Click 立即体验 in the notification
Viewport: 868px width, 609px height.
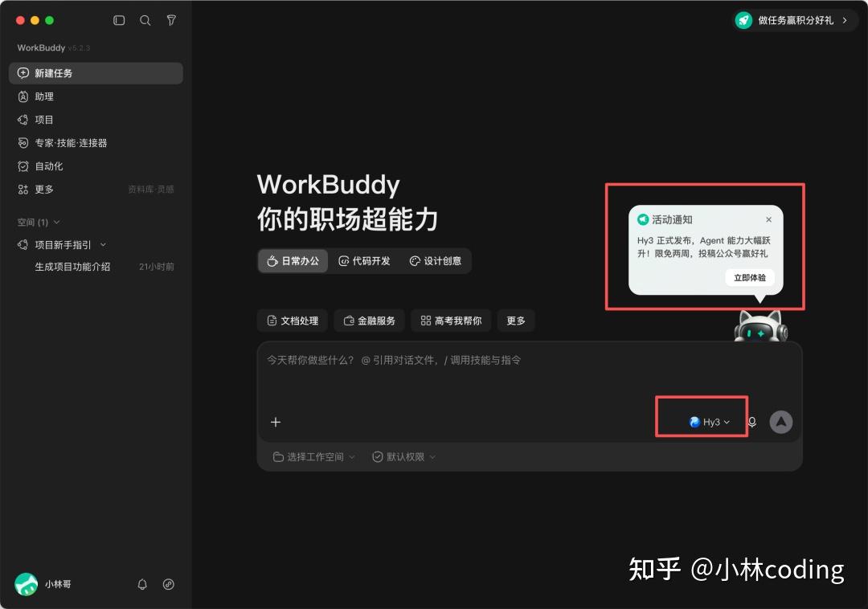coord(750,278)
